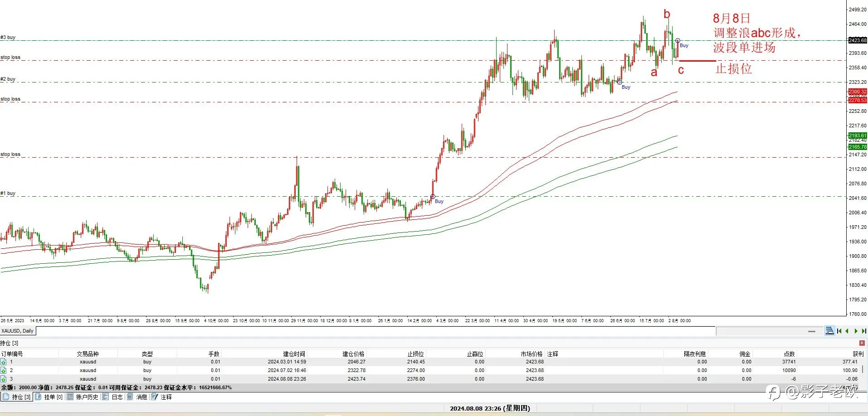This screenshot has width=868, height=416.
Task: Select open time 2024.07.02 16:46
Action: tap(287, 370)
